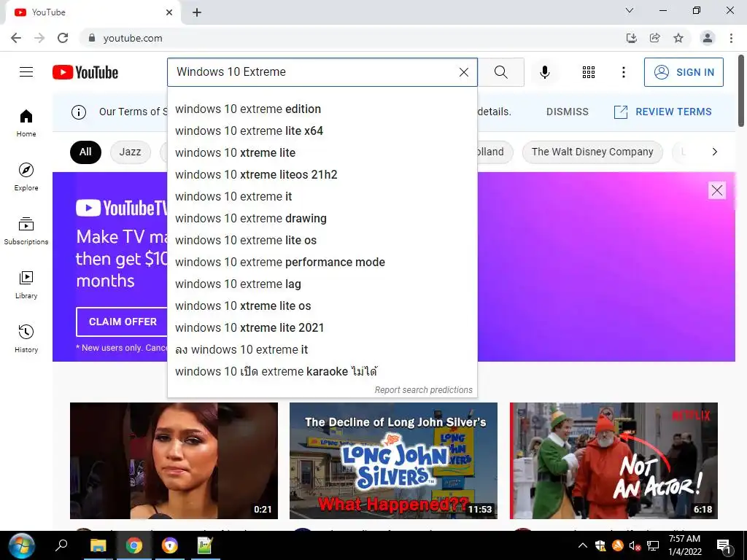Screen dimensions: 747x560
Task: Select The Walt Disney Company chip
Action: tap(592, 152)
